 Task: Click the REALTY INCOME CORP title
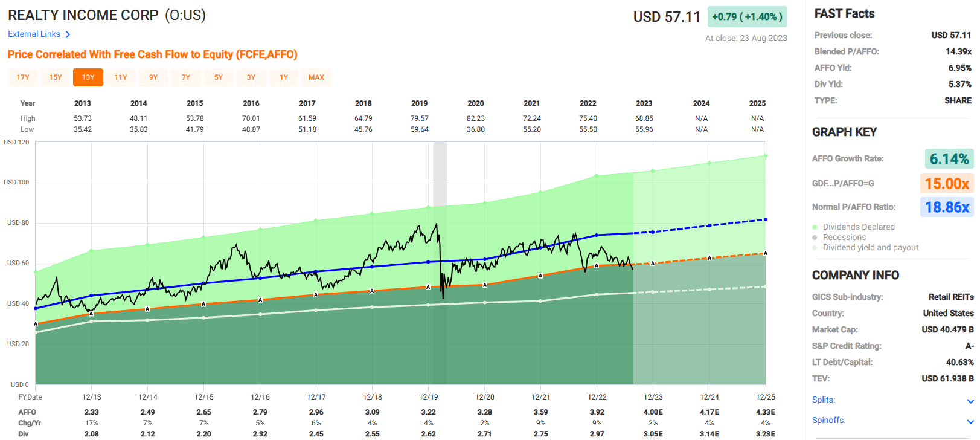[x=83, y=15]
